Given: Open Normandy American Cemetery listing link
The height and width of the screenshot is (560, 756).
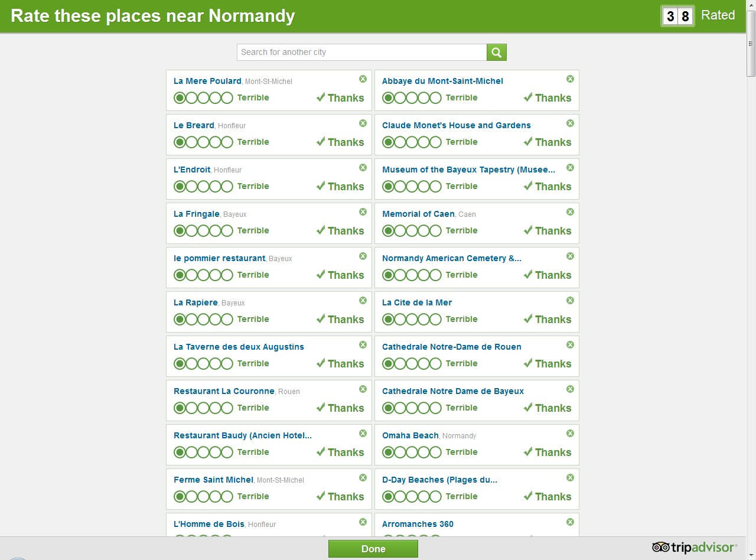Looking at the screenshot, I should tap(451, 258).
